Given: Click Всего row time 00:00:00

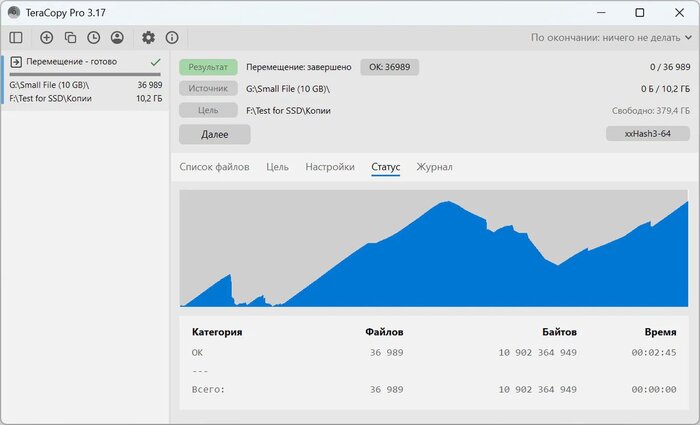Looking at the screenshot, I should pyautogui.click(x=654, y=389).
